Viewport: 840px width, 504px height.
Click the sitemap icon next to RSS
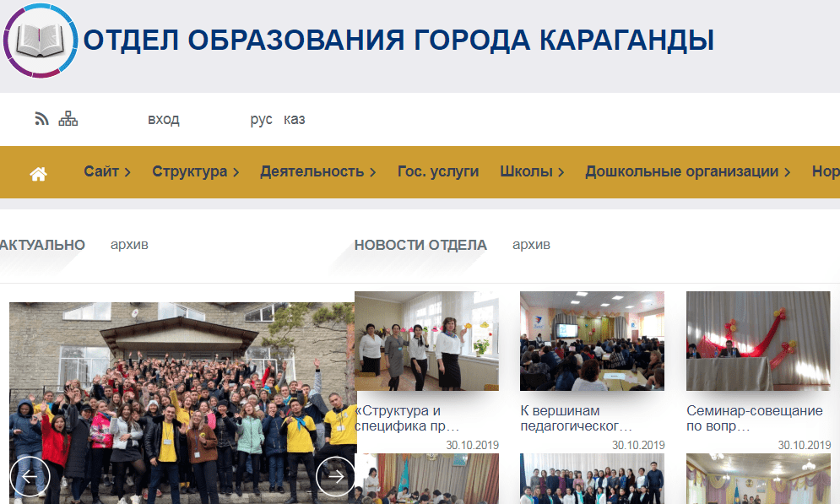67,117
